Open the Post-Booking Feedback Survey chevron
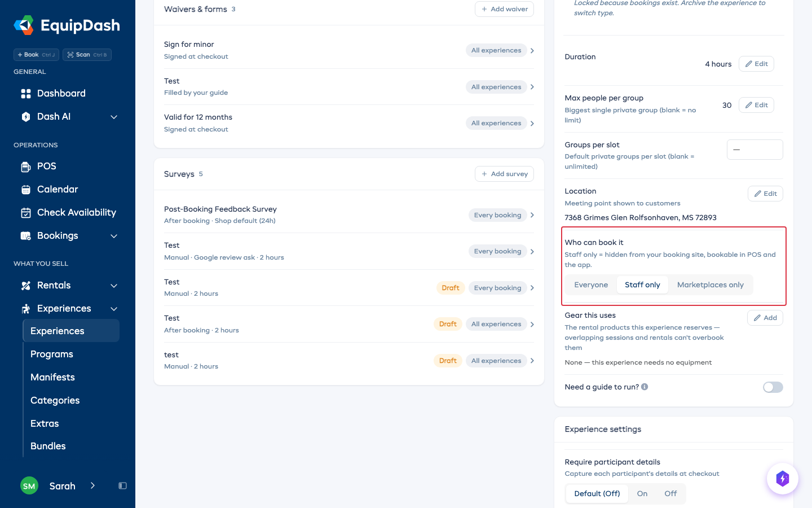Viewport: 812px width, 508px height. click(x=532, y=215)
